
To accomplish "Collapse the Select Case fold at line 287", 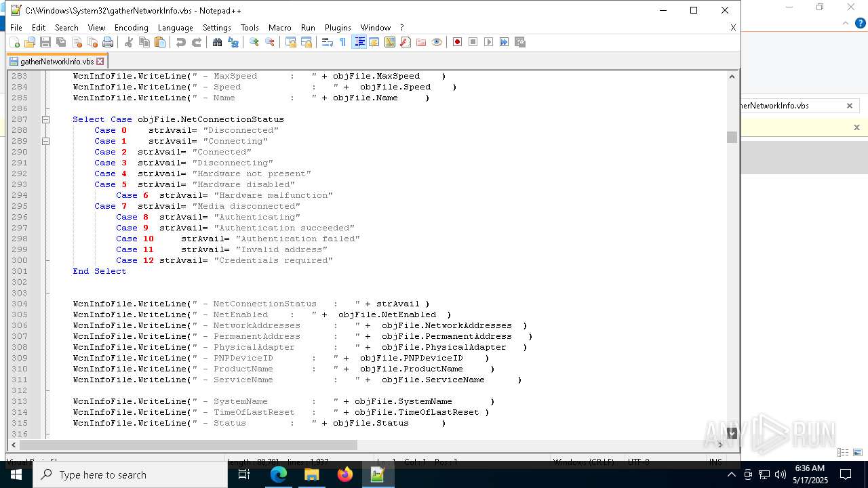I will pyautogui.click(x=45, y=119).
